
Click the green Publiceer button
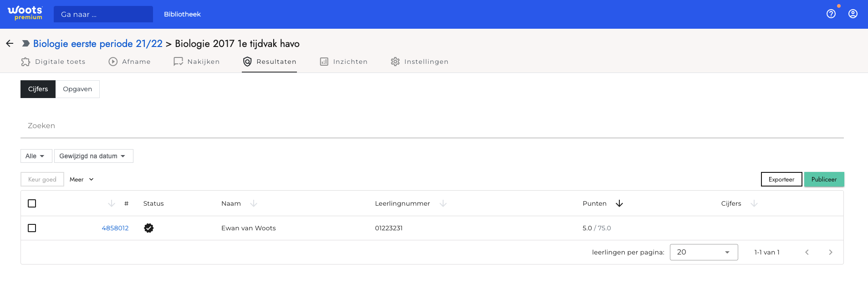[824, 179]
